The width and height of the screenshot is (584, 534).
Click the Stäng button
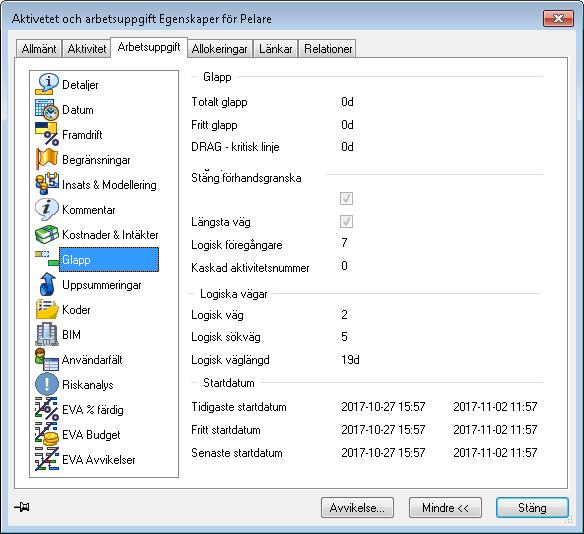click(x=532, y=508)
